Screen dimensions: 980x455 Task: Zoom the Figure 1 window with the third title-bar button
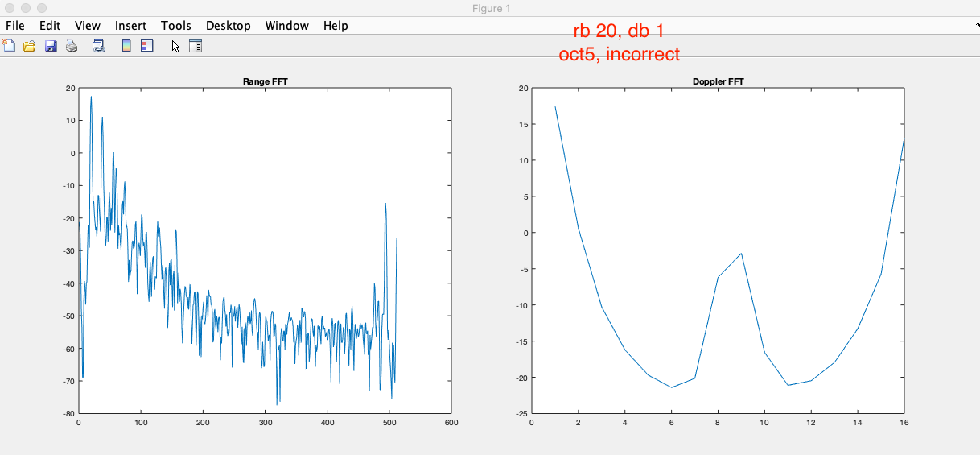(42, 8)
